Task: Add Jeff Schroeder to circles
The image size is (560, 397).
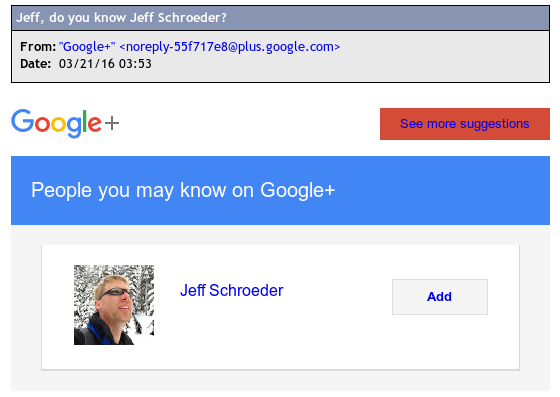Action: (x=440, y=297)
